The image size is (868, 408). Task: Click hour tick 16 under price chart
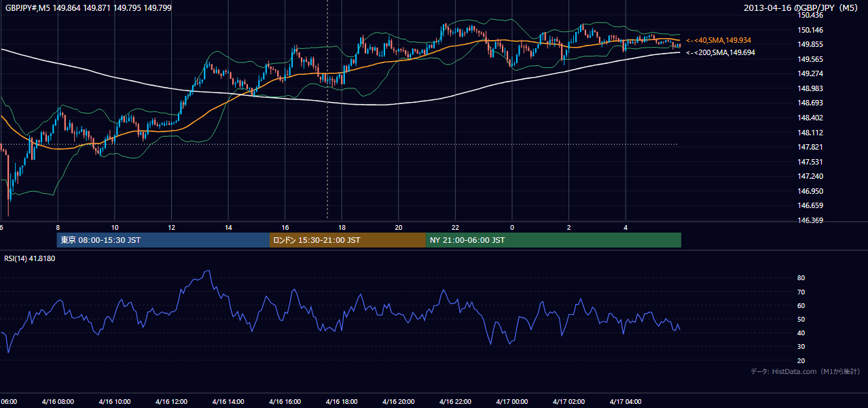click(x=285, y=228)
